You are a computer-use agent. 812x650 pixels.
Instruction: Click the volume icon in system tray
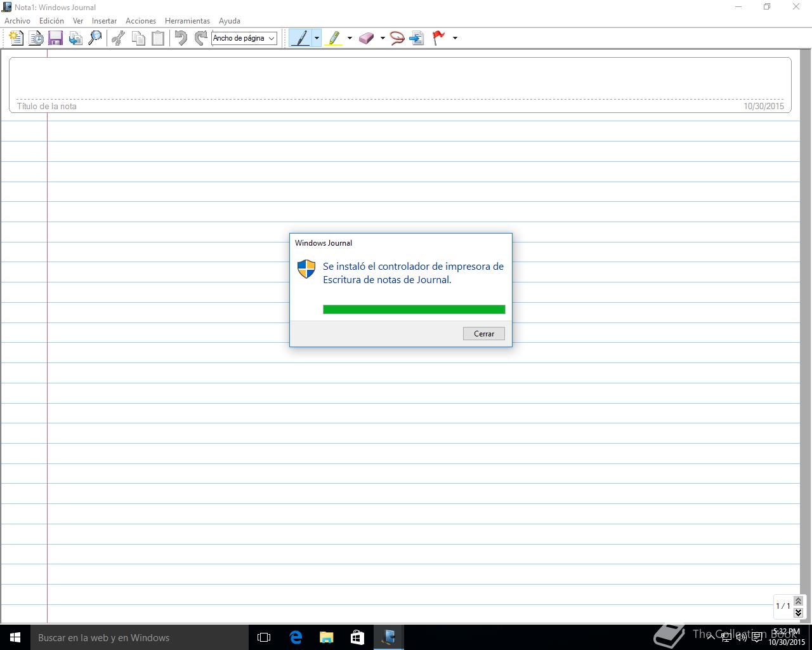[741, 637]
